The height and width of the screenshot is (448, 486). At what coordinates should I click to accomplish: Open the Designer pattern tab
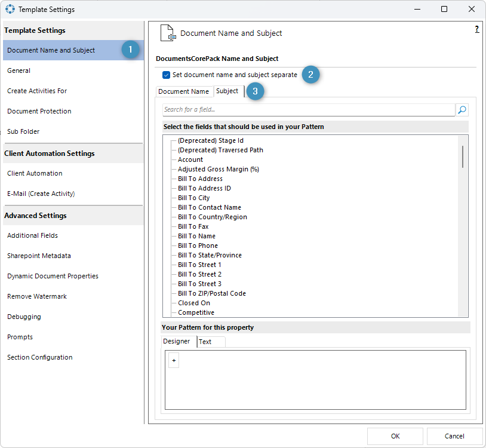pos(177,341)
